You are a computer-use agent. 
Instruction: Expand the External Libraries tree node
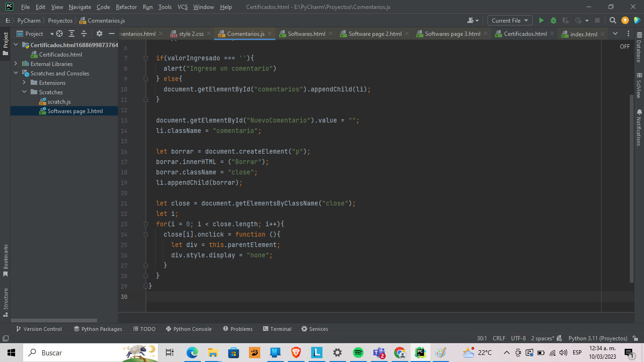coord(16,64)
